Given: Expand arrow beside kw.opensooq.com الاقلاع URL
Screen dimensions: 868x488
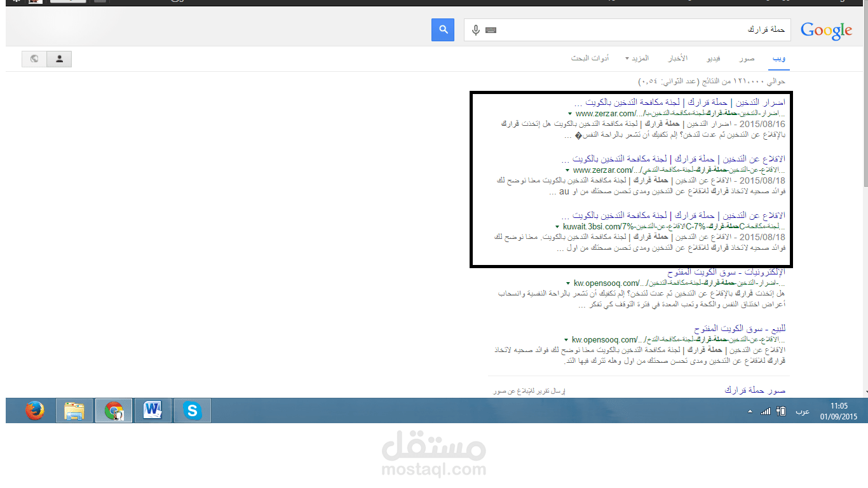Looking at the screenshot, I should pos(566,339).
